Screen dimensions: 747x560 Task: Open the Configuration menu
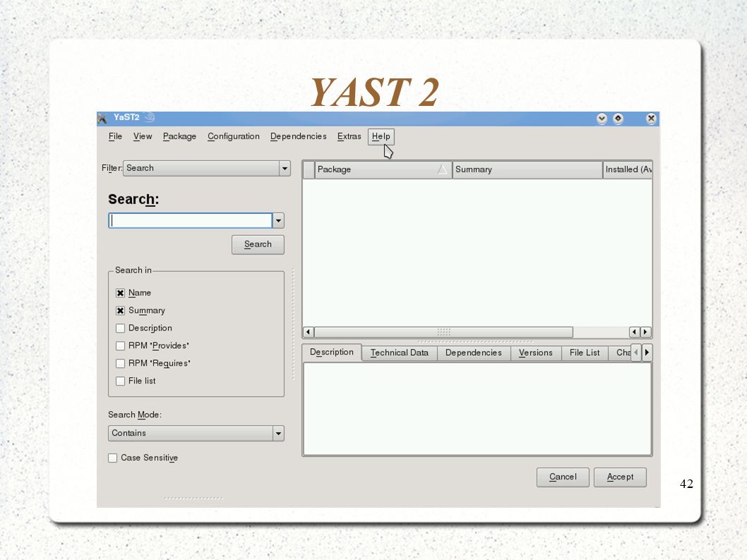[x=234, y=136]
